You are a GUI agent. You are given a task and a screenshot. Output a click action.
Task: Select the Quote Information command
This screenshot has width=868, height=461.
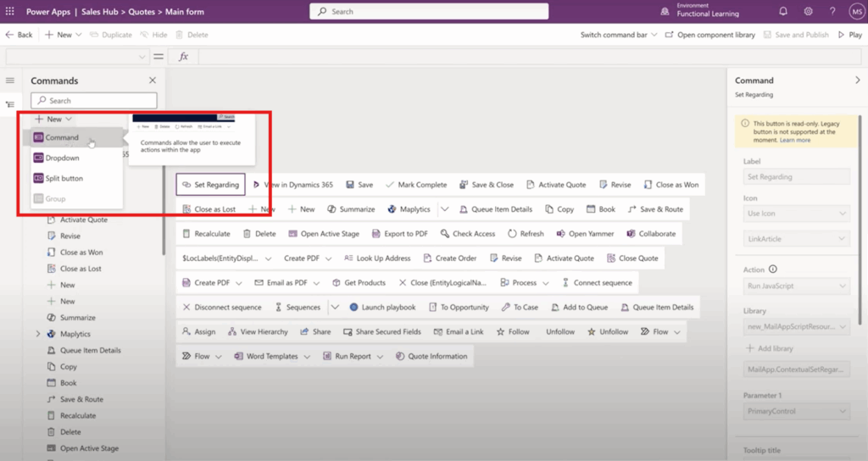pyautogui.click(x=431, y=357)
